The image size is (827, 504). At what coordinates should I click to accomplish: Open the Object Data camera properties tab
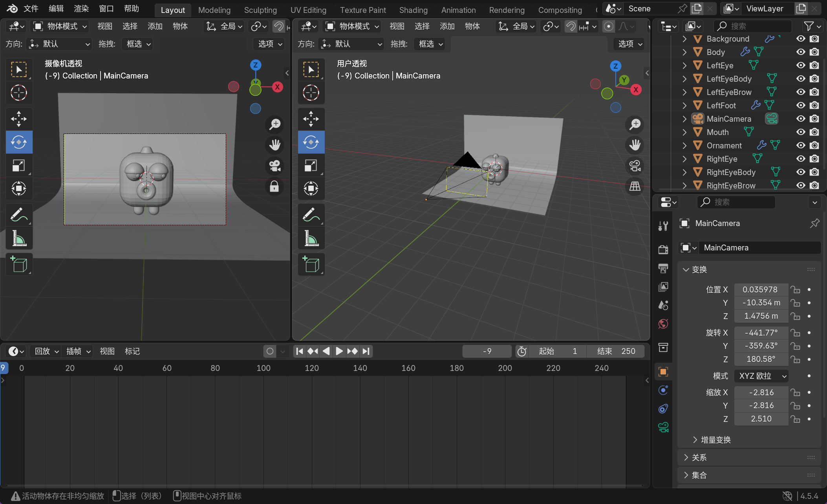point(663,427)
